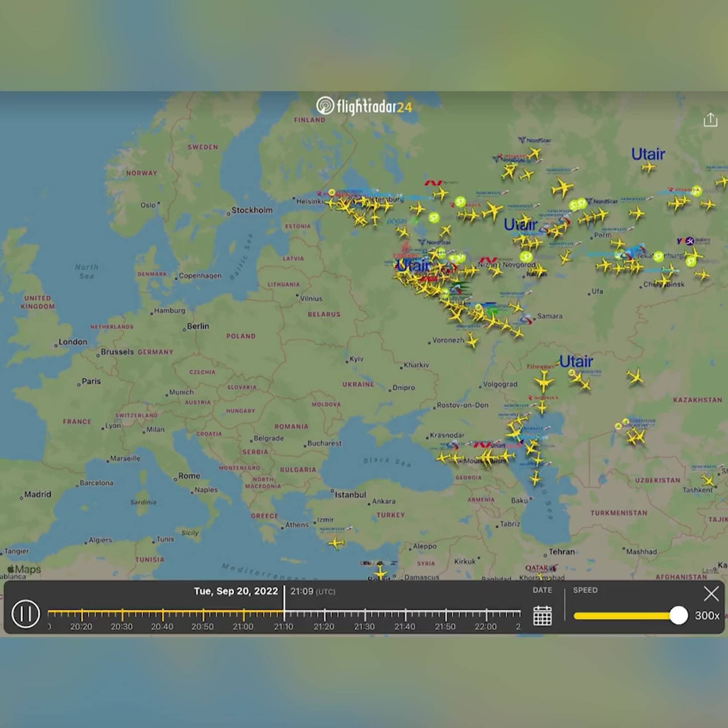Click the Kyiv city label

356,359
